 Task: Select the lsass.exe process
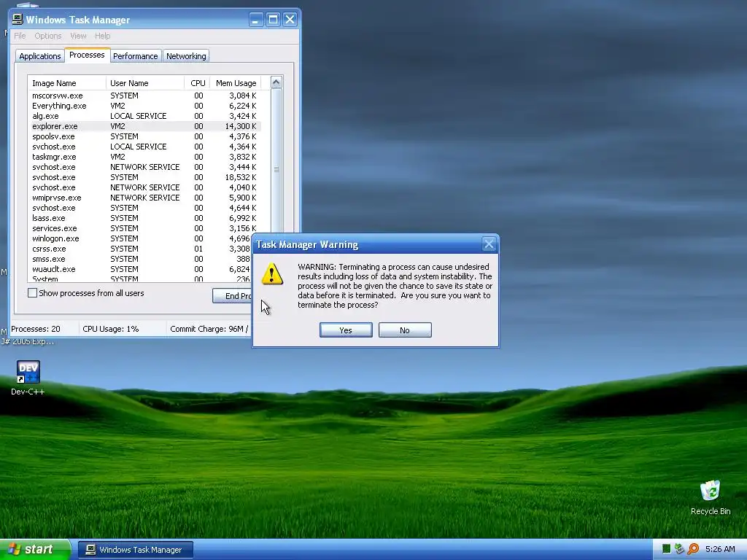(144, 218)
